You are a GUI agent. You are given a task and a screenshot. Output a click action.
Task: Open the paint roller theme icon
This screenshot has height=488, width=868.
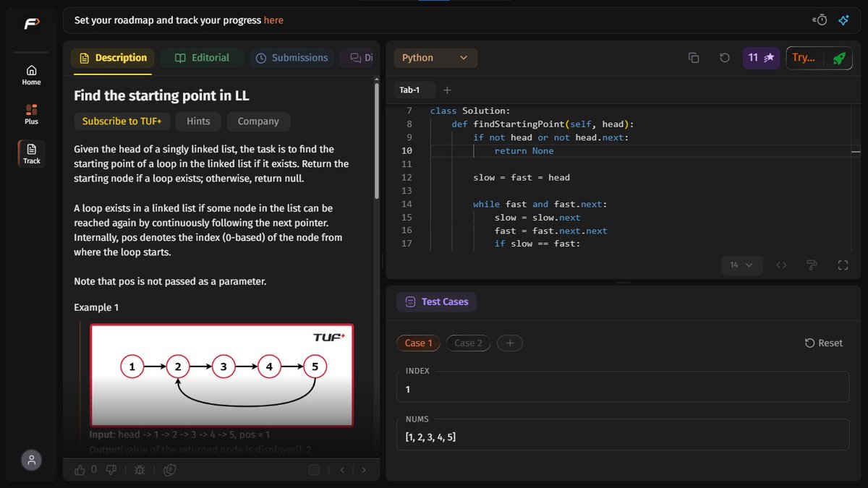tap(812, 265)
